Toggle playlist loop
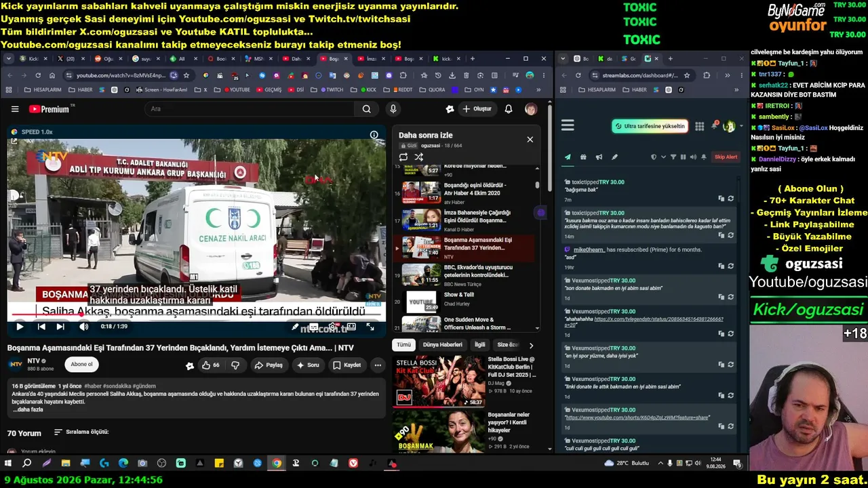Screen dimensions: 868x488 click(403, 157)
